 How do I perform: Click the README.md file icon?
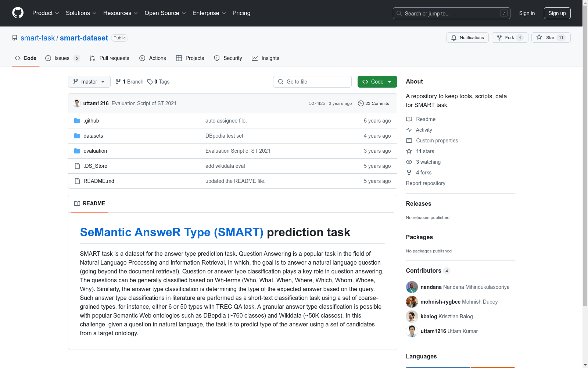click(77, 181)
